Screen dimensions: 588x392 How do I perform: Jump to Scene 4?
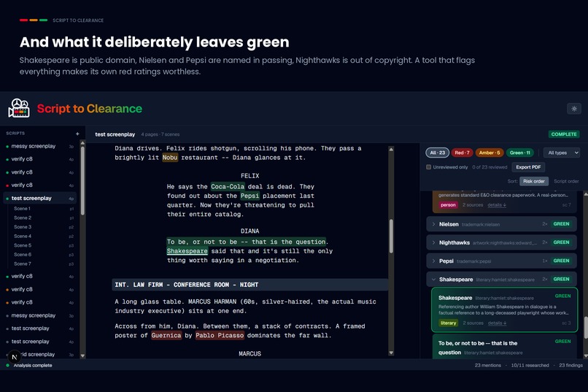pyautogui.click(x=23, y=236)
